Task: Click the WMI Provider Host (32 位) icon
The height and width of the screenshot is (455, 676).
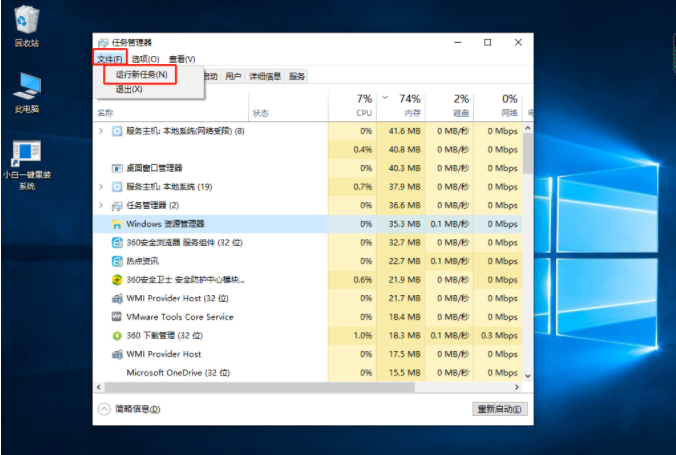Action: (117, 298)
